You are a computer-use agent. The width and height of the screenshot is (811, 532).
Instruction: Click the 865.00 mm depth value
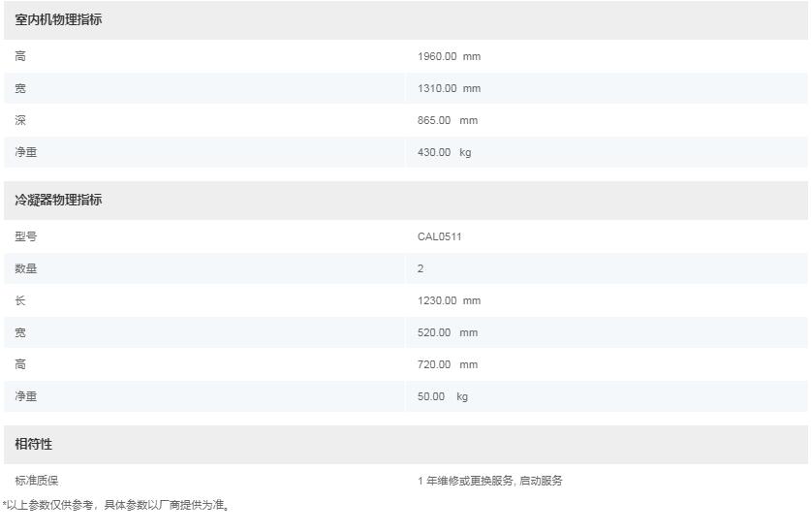coord(447,120)
